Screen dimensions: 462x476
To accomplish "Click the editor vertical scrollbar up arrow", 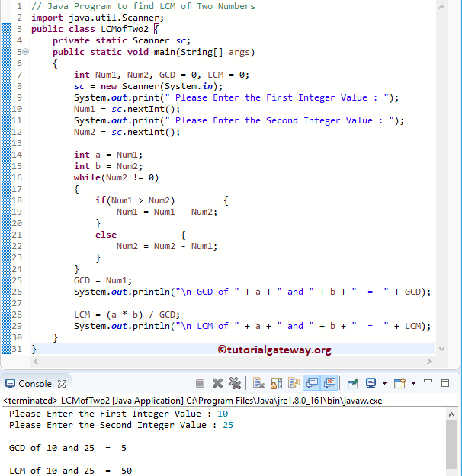I will click(x=442, y=7).
